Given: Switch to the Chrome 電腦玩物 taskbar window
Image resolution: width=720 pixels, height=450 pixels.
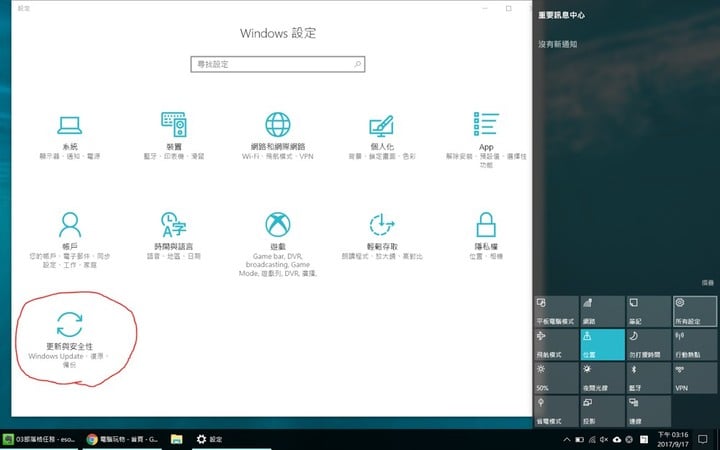Looking at the screenshot, I should (x=123, y=439).
